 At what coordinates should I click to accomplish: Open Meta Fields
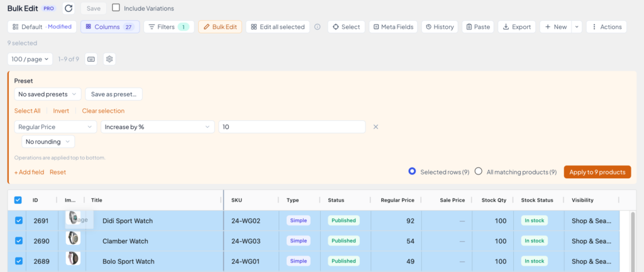tap(393, 26)
